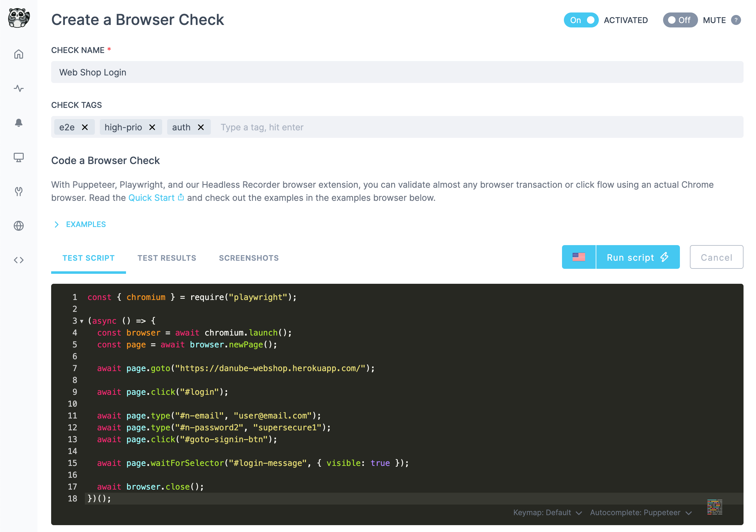Switch to the SCREENSHOTS tab

[x=249, y=258]
